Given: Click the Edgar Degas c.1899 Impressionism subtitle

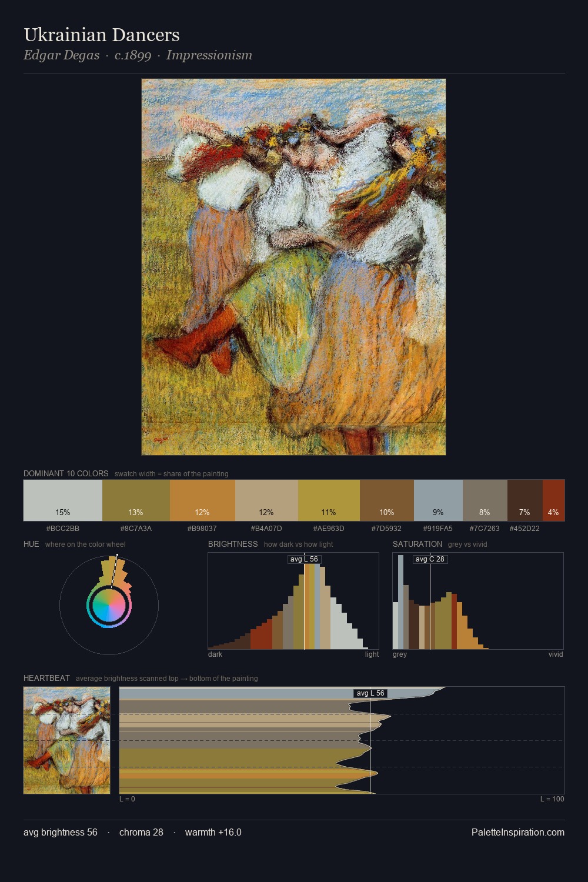Looking at the screenshot, I should click(x=138, y=55).
